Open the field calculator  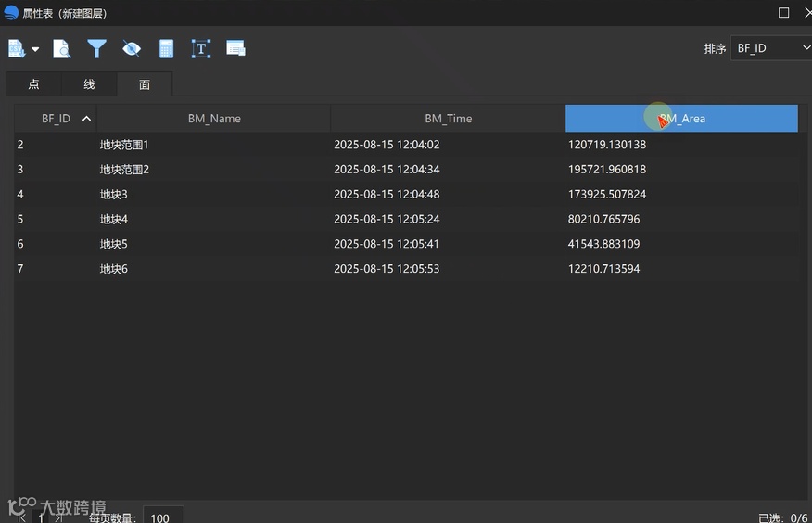(166, 49)
